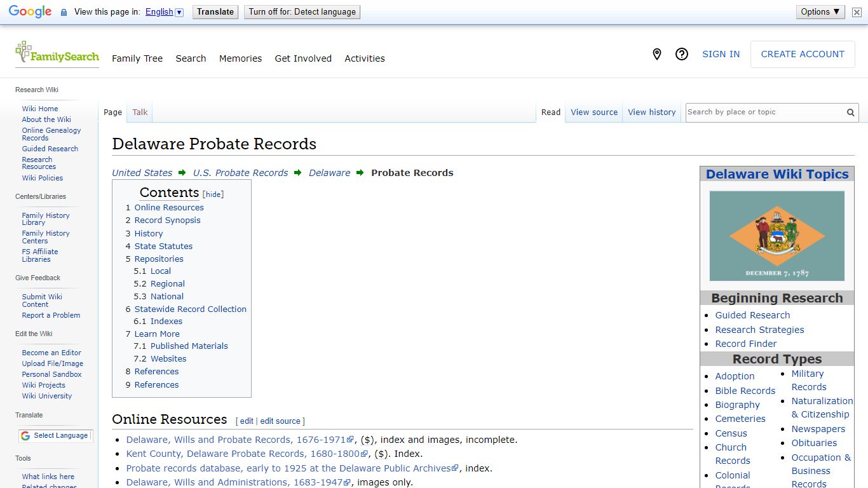868x488 pixels.
Task: Open the Family Tree menu
Action: [137, 58]
